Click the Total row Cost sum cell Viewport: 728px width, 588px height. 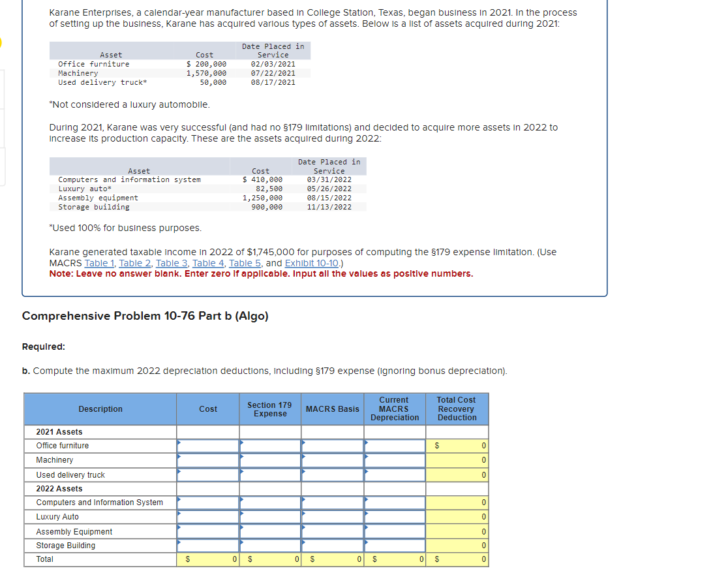click(x=208, y=559)
